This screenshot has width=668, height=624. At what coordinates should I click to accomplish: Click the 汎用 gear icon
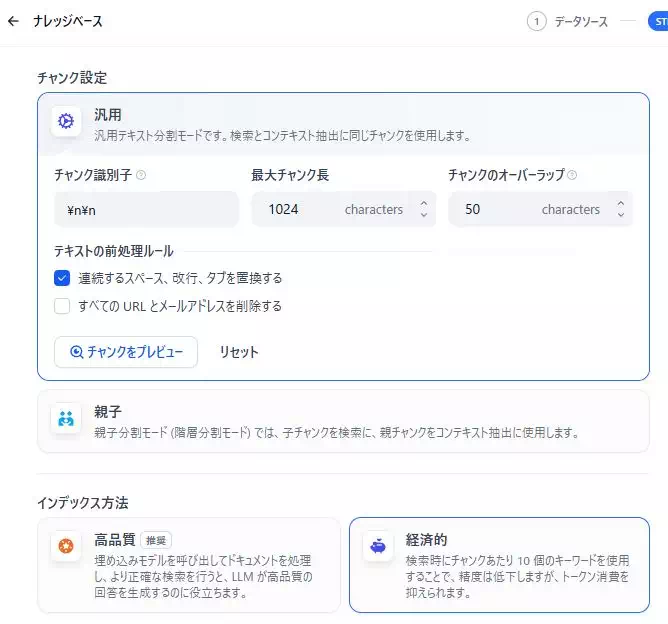[x=67, y=122]
